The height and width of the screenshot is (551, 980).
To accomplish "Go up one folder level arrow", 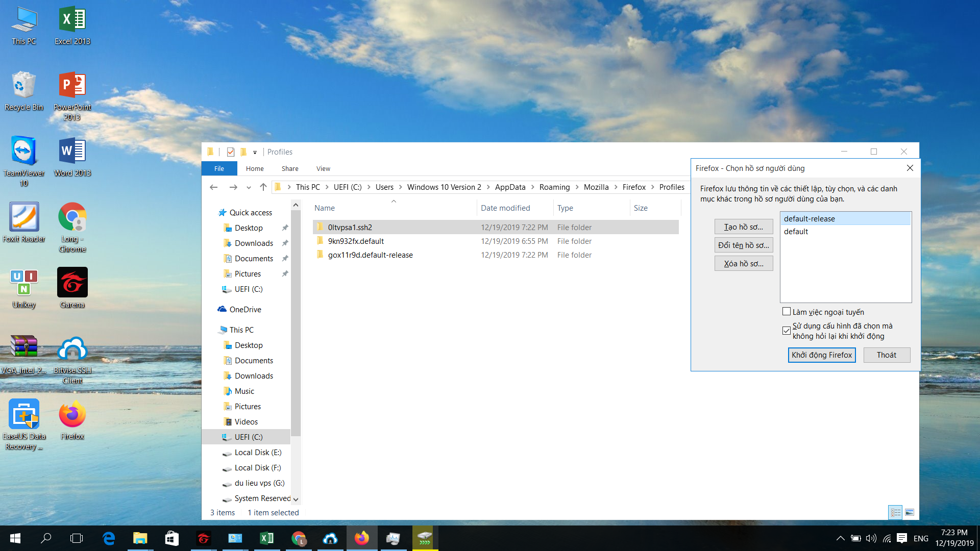I will coord(263,187).
